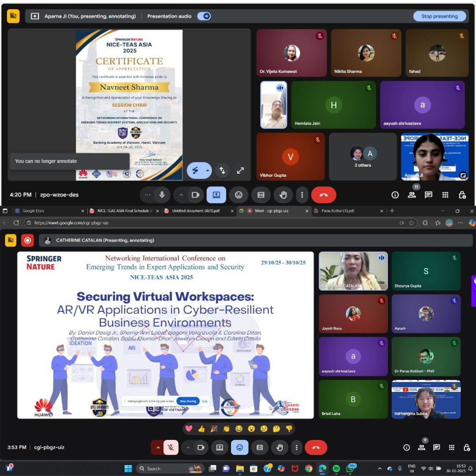Open chat in the cgi-pbgz-uiz meeting
The height and width of the screenshot is (476, 476).
(x=436, y=447)
